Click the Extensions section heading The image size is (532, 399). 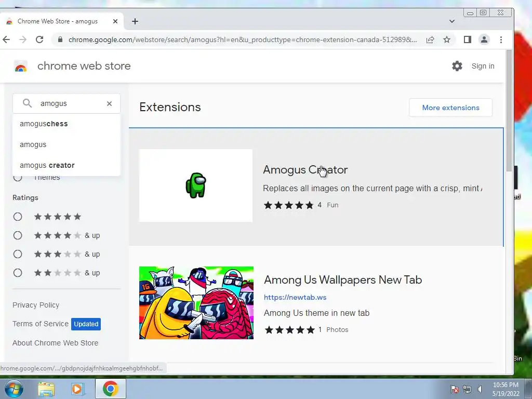click(x=170, y=107)
